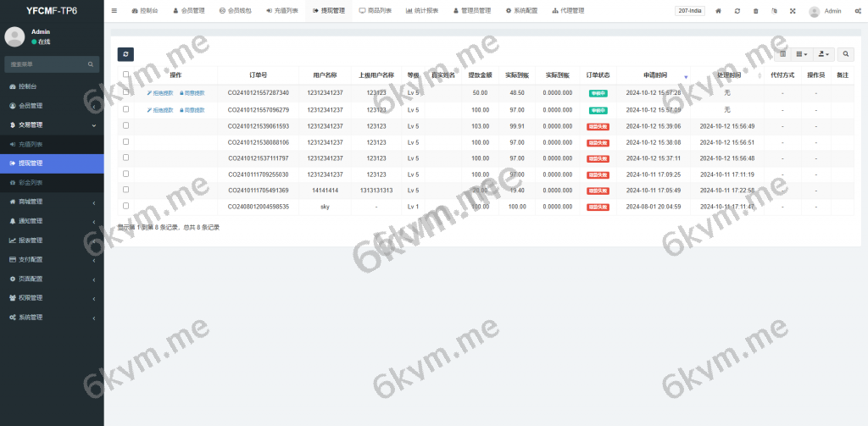The width and height of the screenshot is (868, 426).
Task: Tick the select-all checkbox in table header
Action: click(x=126, y=75)
